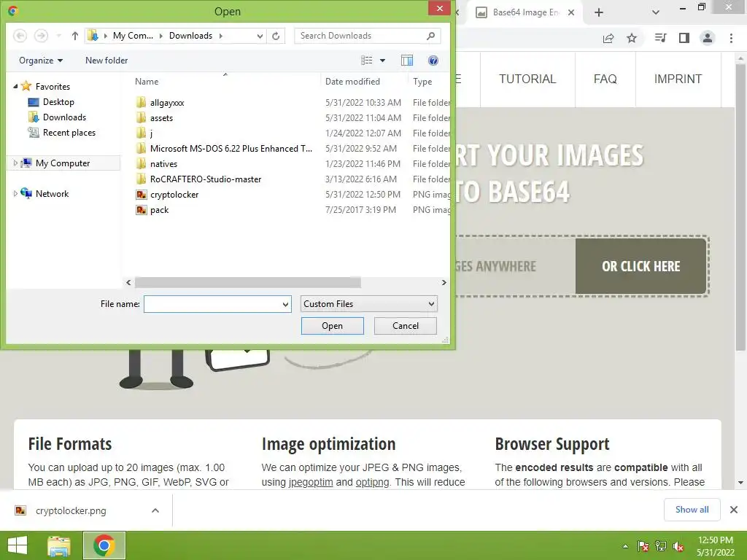747x560 pixels.
Task: Click the Forward arrow in Open dialog
Action: pos(42,36)
